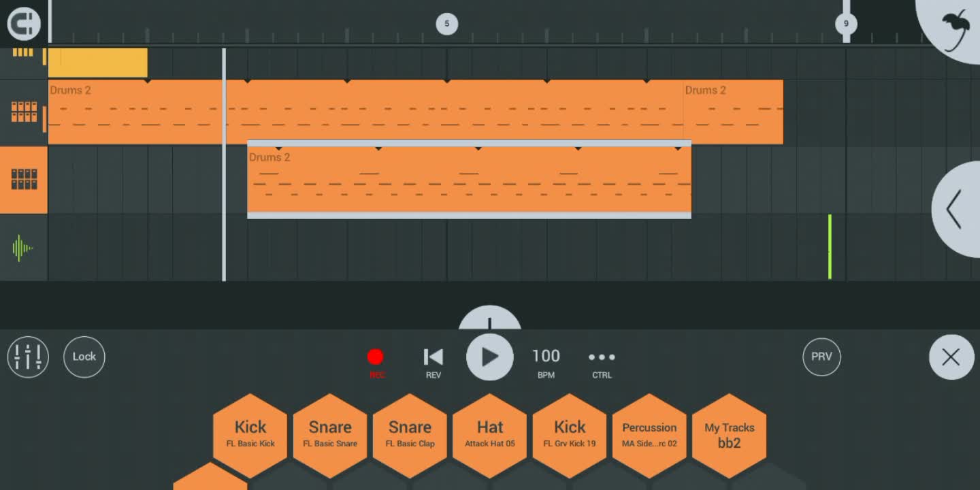Select the green audio clip sliver
This screenshot has height=490, width=980.
click(x=830, y=247)
